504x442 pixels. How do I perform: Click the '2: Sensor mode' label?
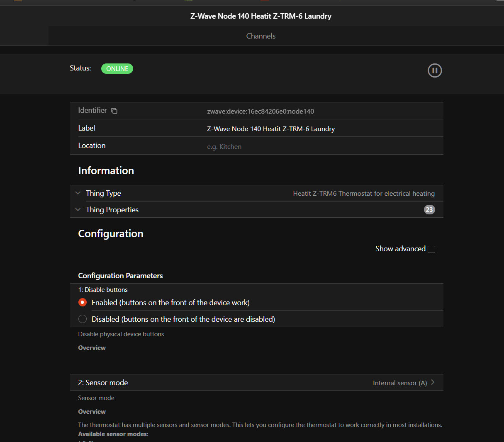(x=103, y=383)
